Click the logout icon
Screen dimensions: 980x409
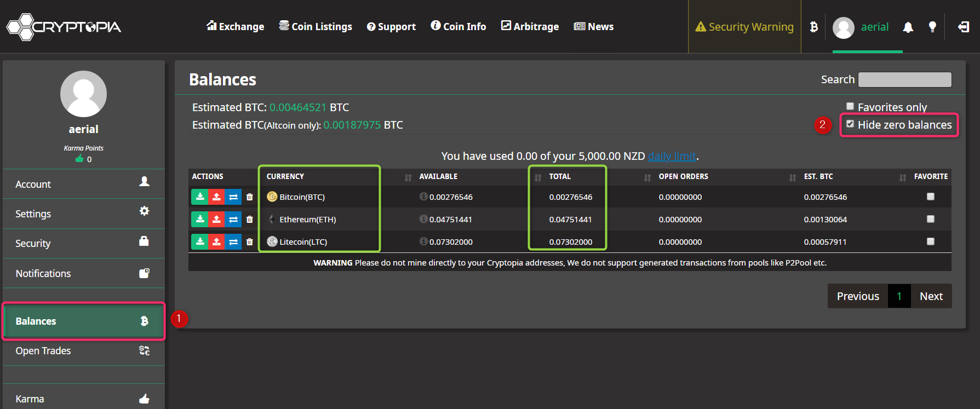964,27
